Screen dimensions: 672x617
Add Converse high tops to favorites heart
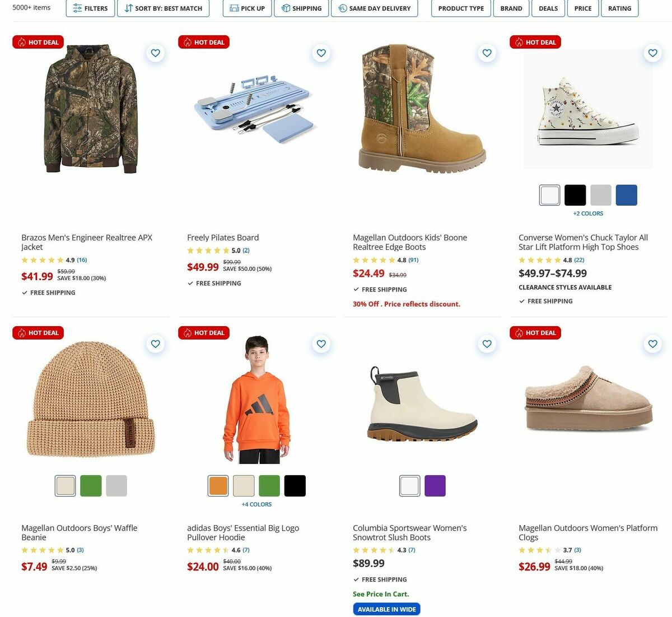pos(652,53)
